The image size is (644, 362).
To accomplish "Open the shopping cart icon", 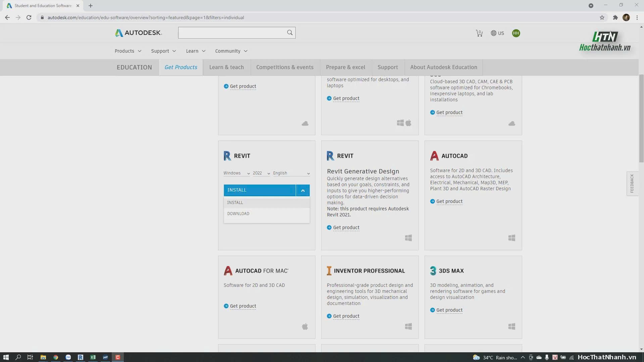I will coord(479,33).
